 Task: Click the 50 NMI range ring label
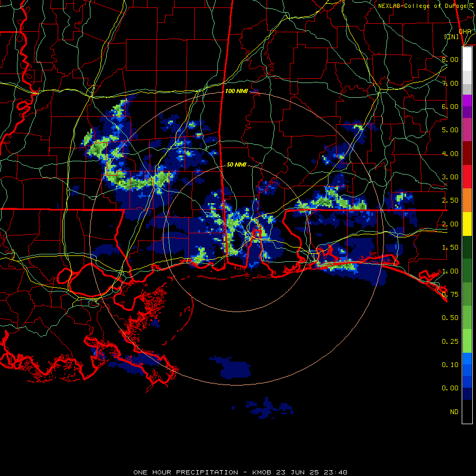pos(236,164)
